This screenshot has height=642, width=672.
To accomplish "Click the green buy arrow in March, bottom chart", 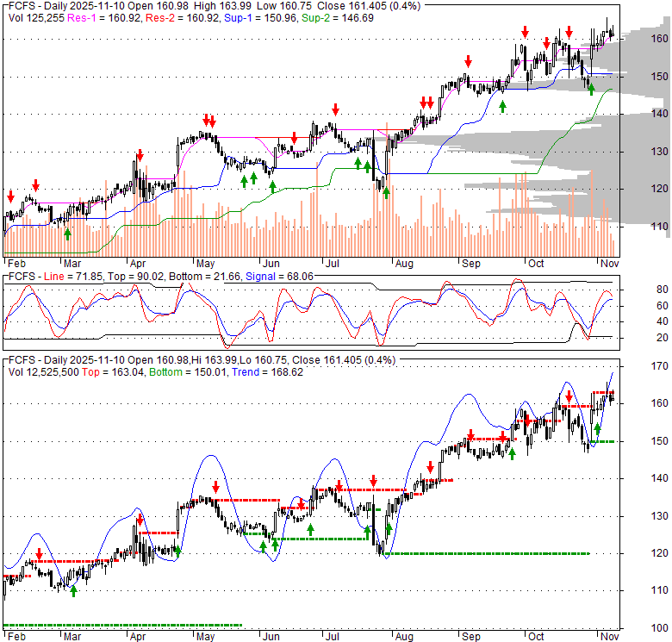I will point(73,591).
